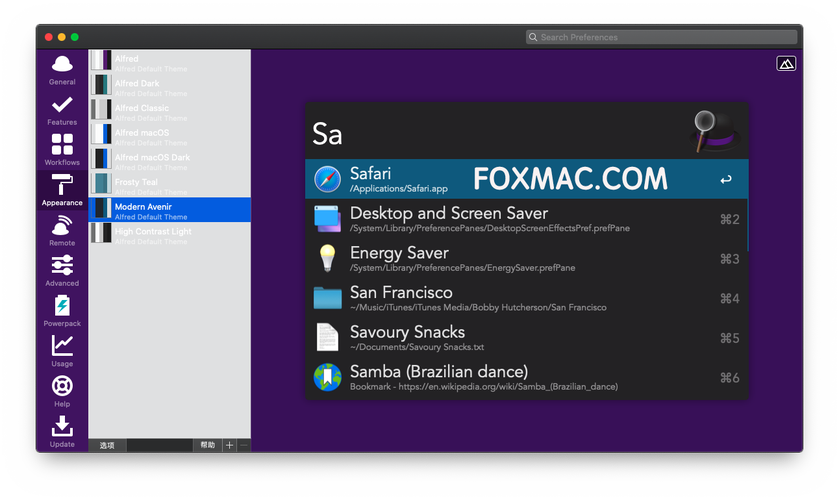
Task: Click the 选项 options button
Action: coord(107,445)
